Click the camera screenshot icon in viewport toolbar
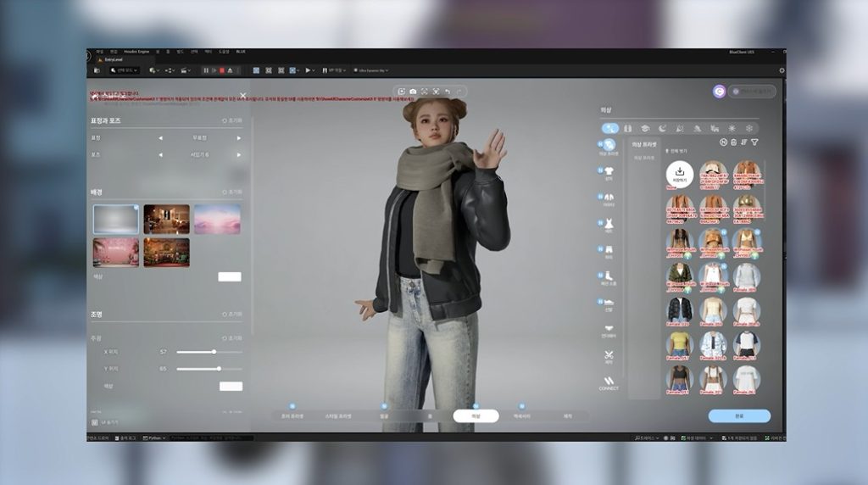Viewport: 868px width, 485px height. coord(413,92)
